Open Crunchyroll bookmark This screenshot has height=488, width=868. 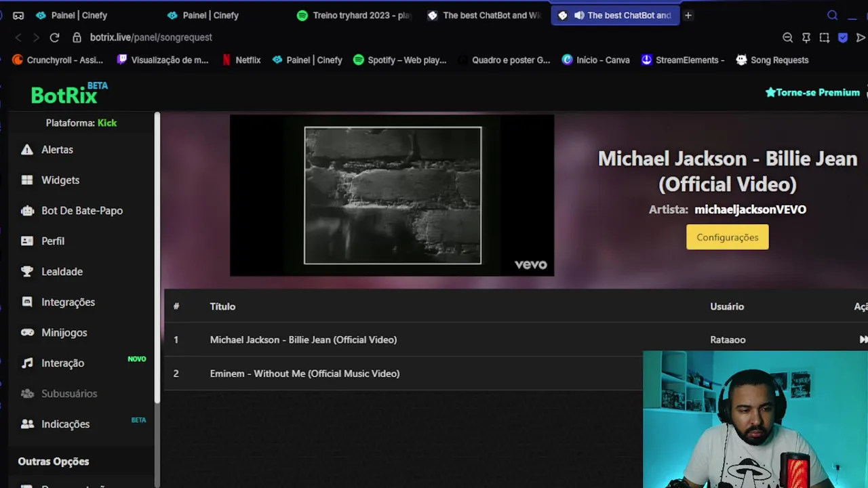[58, 60]
